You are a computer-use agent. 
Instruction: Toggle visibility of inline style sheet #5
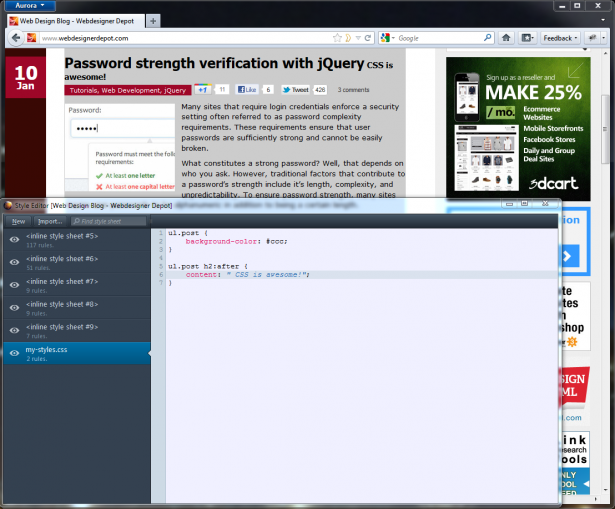[15, 240]
